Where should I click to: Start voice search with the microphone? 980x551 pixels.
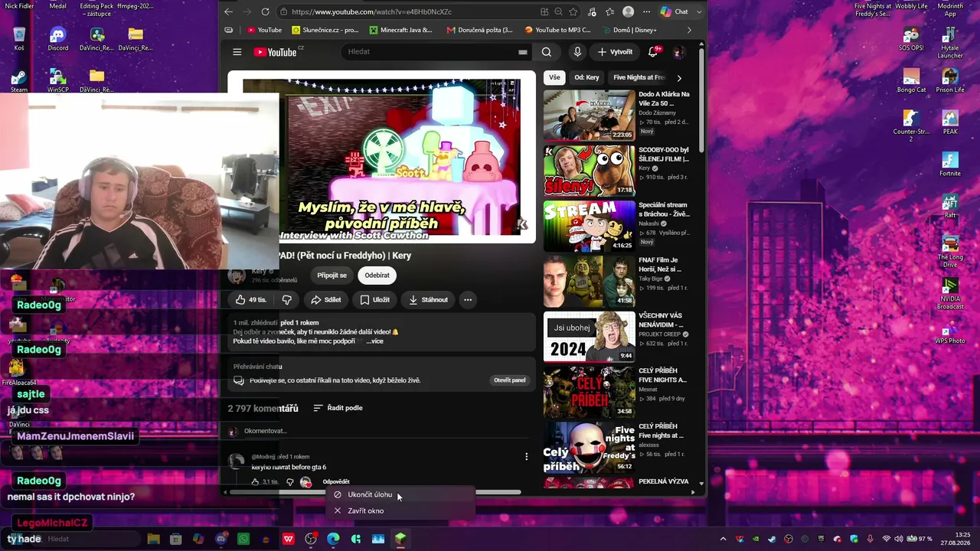coord(577,52)
